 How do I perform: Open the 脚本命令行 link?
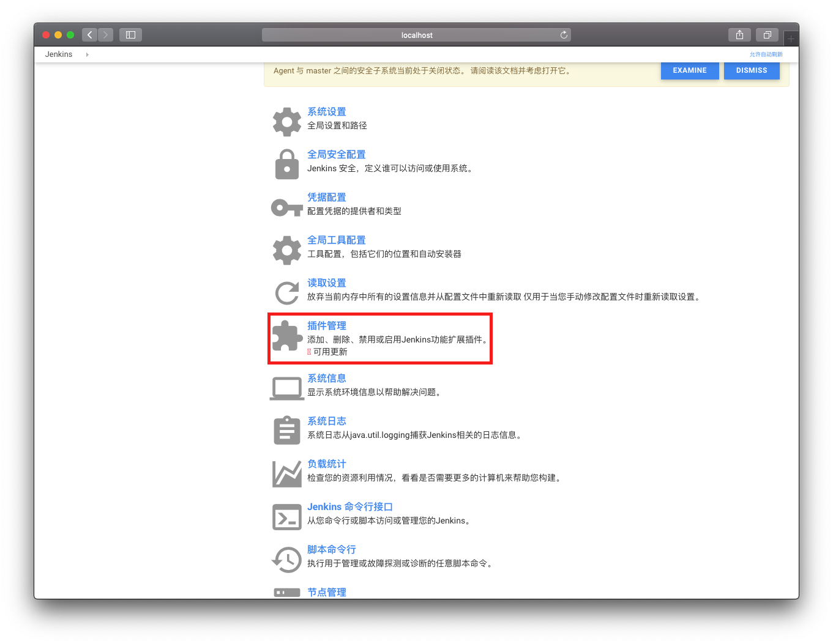tap(332, 549)
